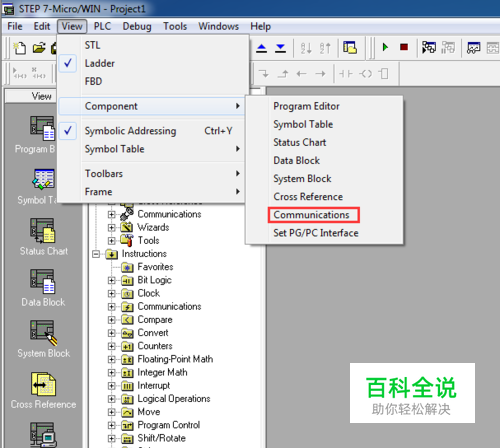The height and width of the screenshot is (448, 500).
Task: Click the Insert Coil toolbar icon
Action: [365, 74]
